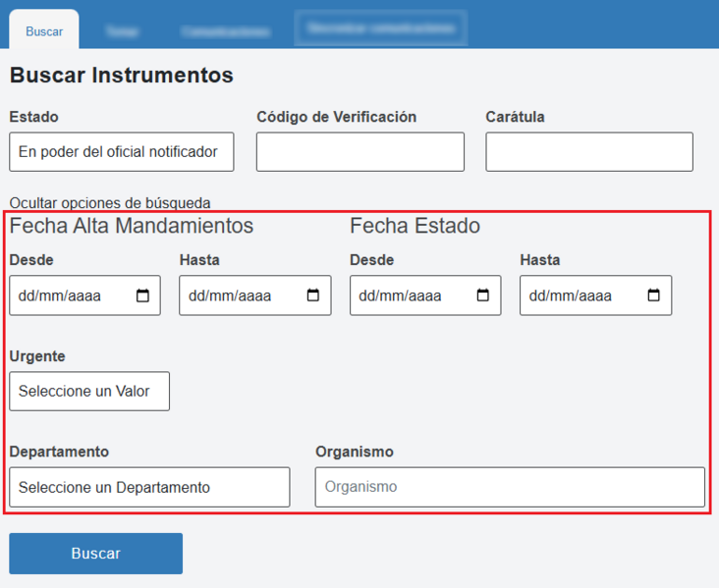Click the Organismo text field
Image resolution: width=719 pixels, height=588 pixels.
(510, 487)
